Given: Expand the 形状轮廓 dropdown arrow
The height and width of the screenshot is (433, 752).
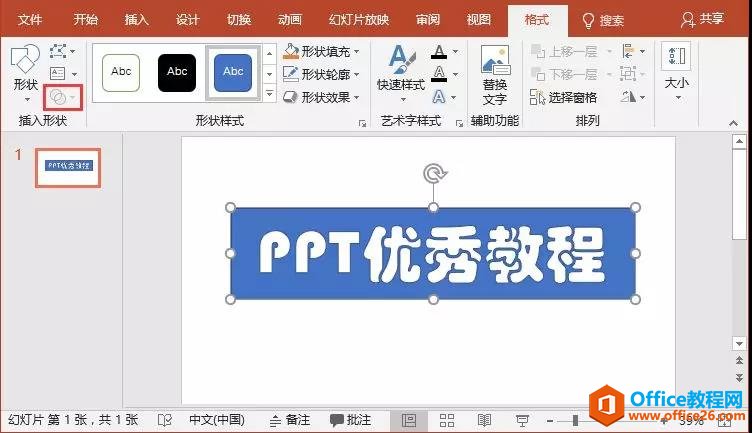Looking at the screenshot, I should [357, 74].
